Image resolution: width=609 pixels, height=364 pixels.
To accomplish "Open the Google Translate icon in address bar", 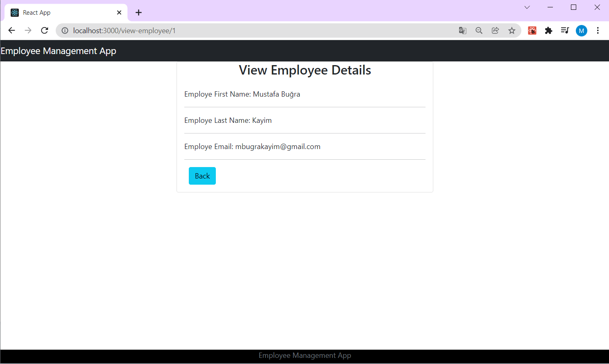I will (462, 30).
